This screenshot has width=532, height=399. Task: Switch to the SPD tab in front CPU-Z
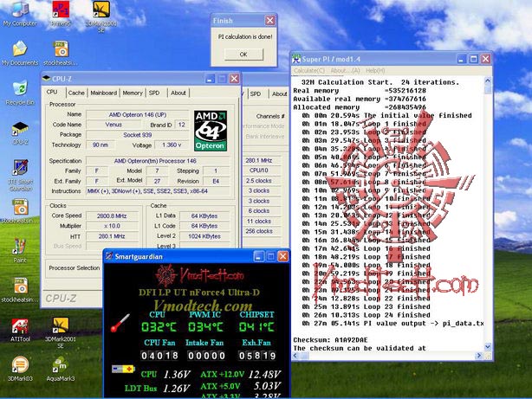pos(154,93)
